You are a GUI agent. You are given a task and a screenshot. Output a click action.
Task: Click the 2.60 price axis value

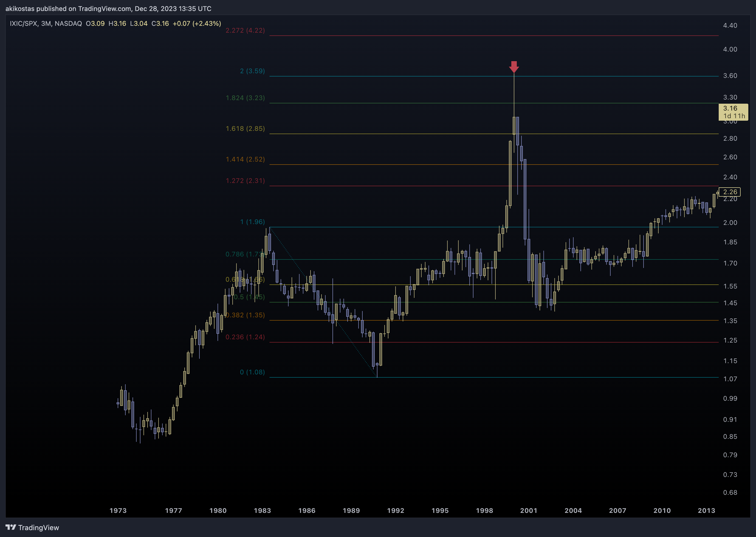click(x=730, y=157)
